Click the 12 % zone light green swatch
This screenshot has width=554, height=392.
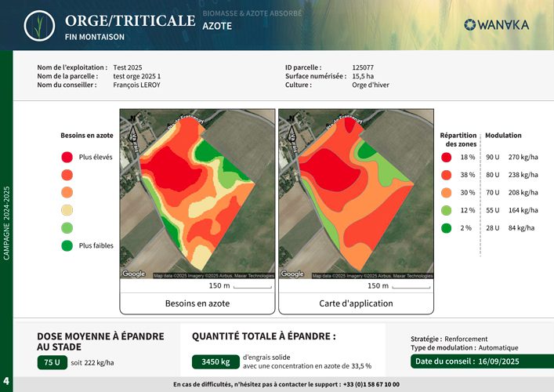446,210
